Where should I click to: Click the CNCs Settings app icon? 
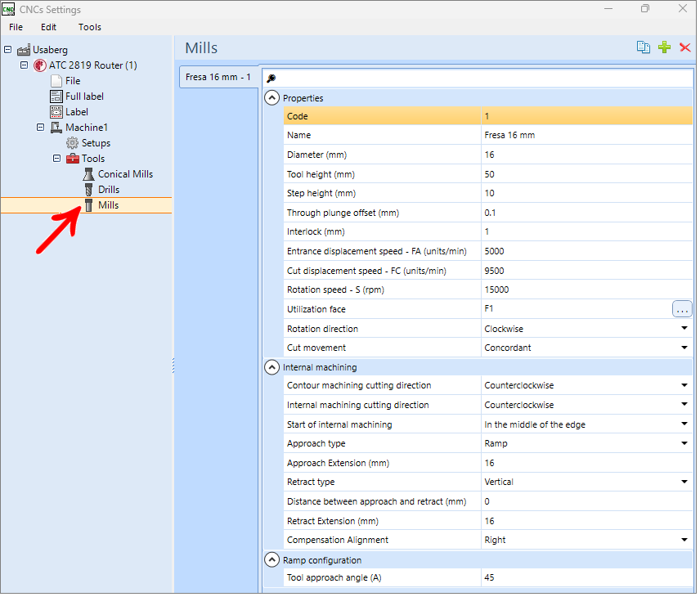pos(8,9)
